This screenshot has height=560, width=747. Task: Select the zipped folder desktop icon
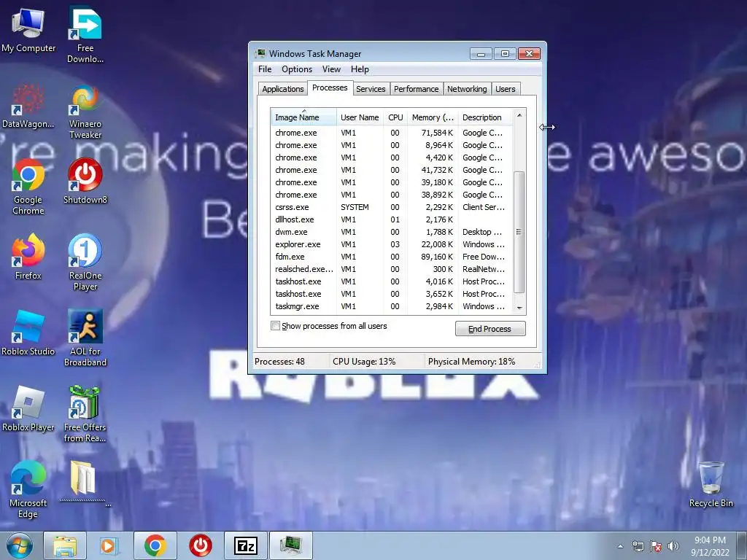tap(85, 484)
